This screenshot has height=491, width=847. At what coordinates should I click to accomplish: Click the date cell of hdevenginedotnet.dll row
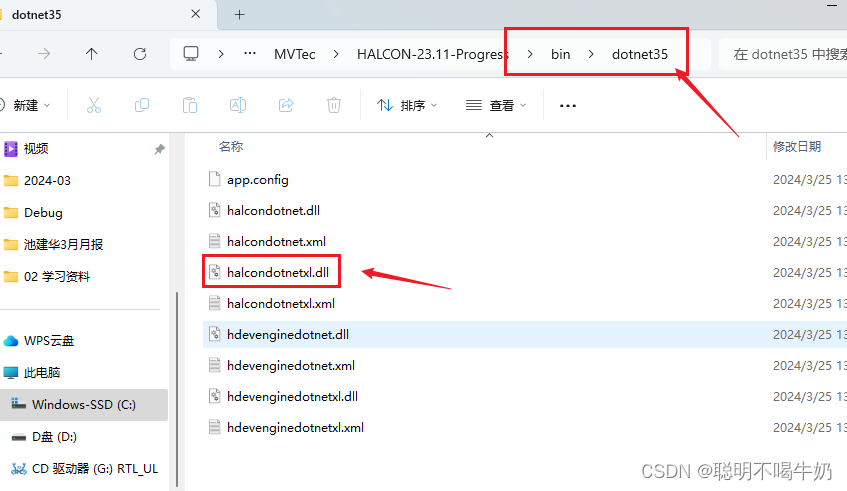pos(809,334)
